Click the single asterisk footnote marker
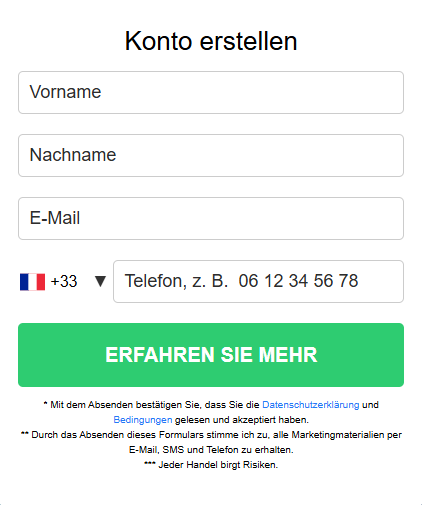This screenshot has width=422, height=505. click(45, 404)
